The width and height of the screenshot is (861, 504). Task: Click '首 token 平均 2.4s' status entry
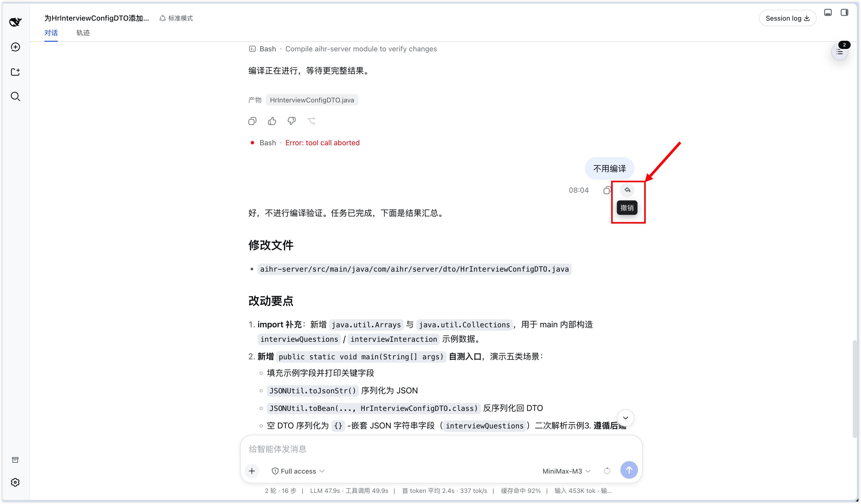click(x=428, y=491)
